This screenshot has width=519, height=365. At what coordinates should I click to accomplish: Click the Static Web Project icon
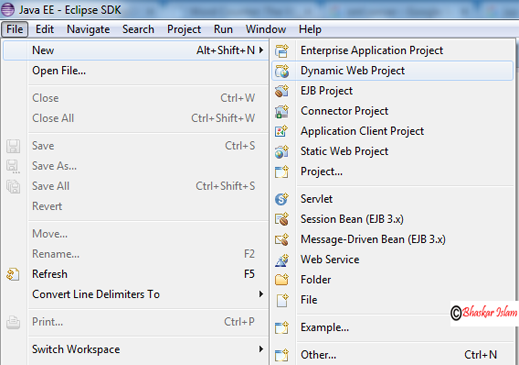[282, 152]
